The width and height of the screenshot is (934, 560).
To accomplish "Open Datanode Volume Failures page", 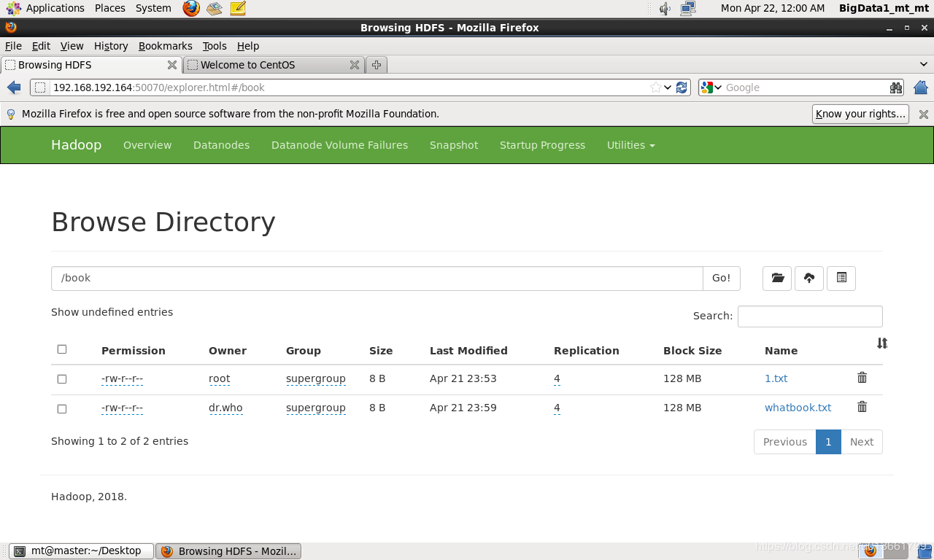I will (339, 145).
